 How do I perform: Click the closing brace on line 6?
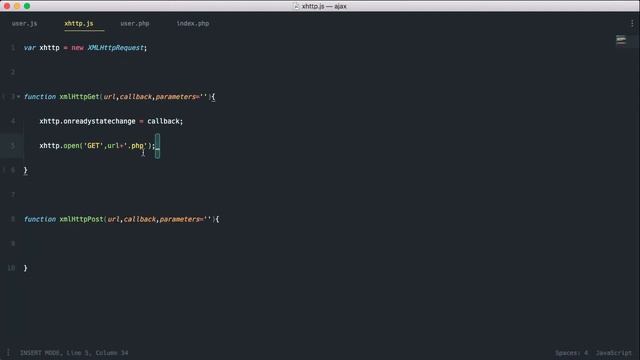coord(25,171)
